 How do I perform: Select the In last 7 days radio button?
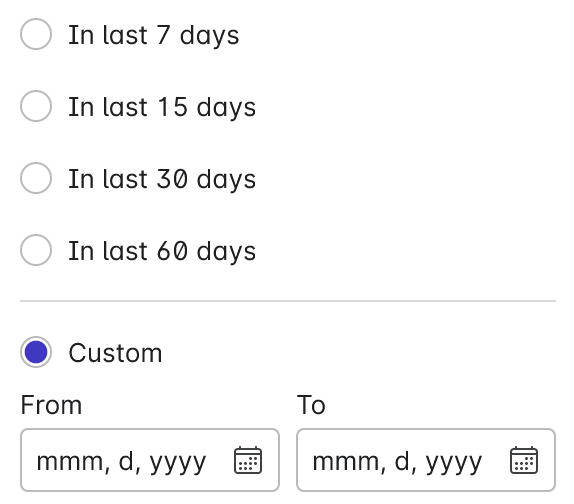click(x=36, y=34)
